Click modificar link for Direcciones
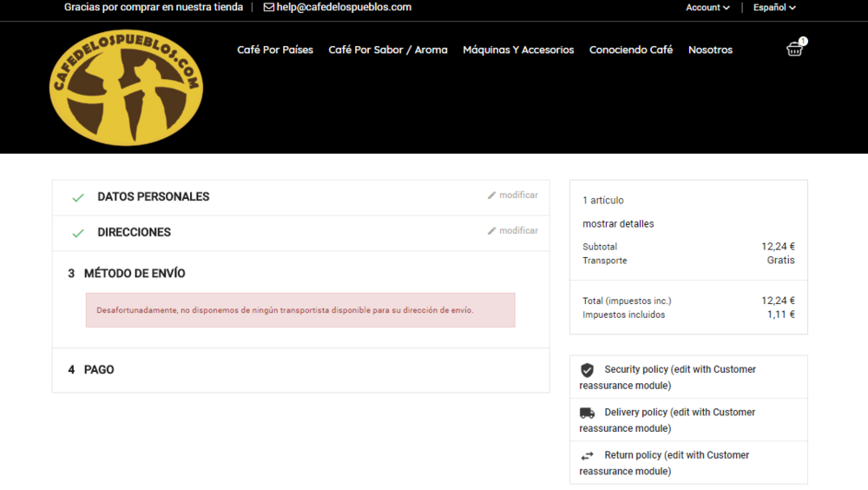 point(518,230)
